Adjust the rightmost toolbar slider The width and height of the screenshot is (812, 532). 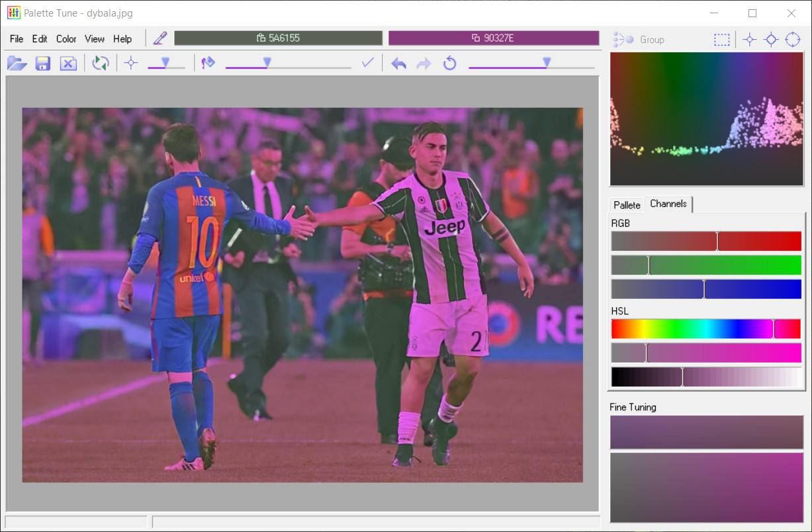pos(531,64)
